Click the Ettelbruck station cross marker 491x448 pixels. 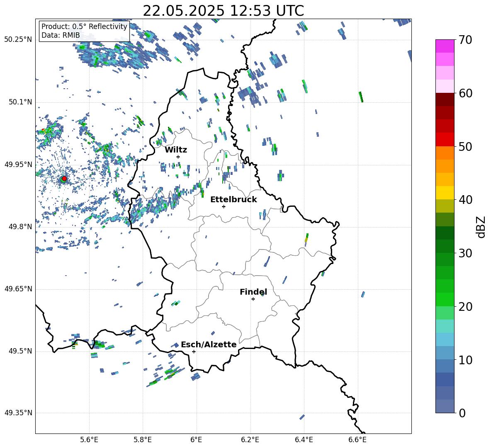(224, 206)
